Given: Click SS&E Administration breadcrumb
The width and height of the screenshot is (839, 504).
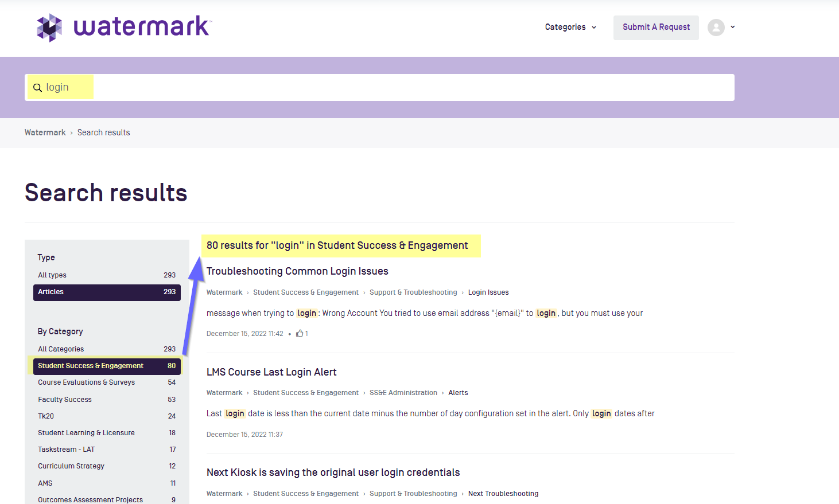Looking at the screenshot, I should tap(403, 393).
